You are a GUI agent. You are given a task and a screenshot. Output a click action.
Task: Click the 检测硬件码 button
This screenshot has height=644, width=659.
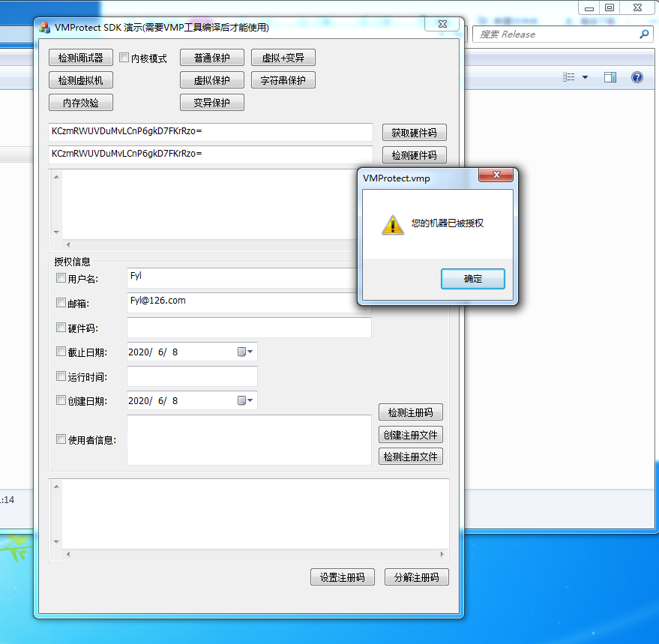pyautogui.click(x=414, y=155)
